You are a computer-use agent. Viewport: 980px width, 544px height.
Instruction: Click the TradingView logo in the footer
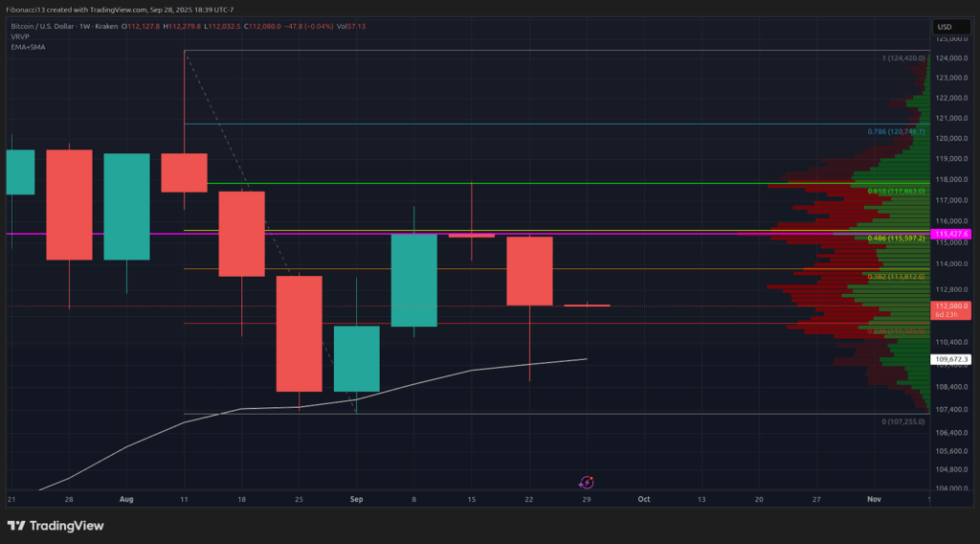(x=56, y=526)
